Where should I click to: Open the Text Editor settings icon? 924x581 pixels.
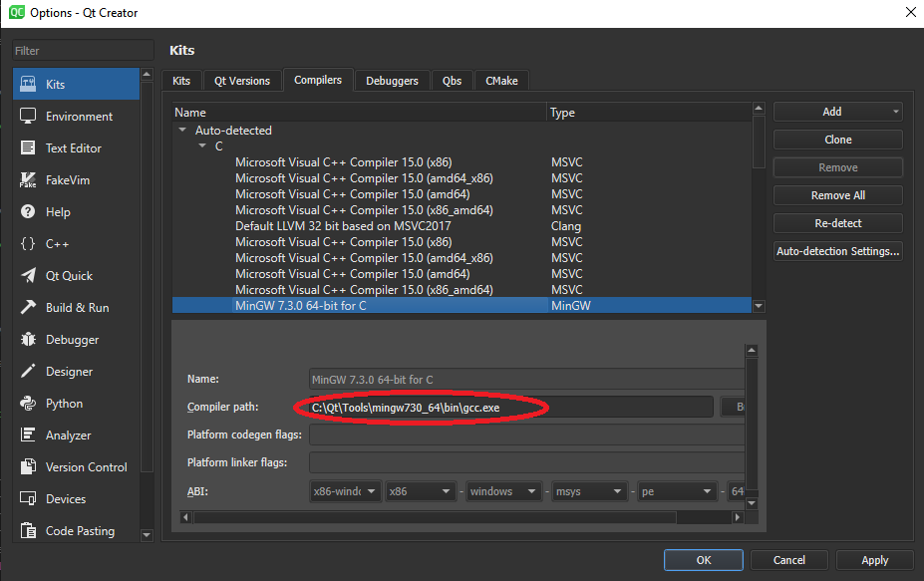pyautogui.click(x=28, y=147)
